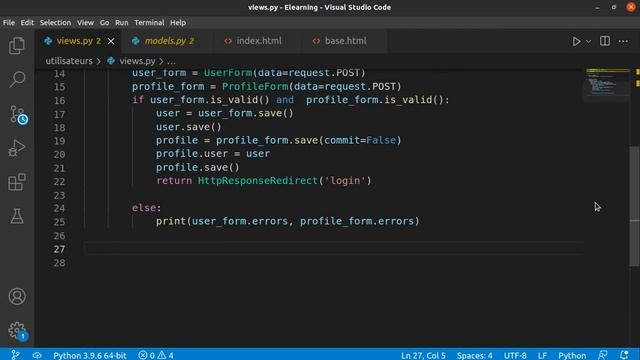Click line number 16 in gutter
Screen dimensions: 640x360
click(x=59, y=100)
